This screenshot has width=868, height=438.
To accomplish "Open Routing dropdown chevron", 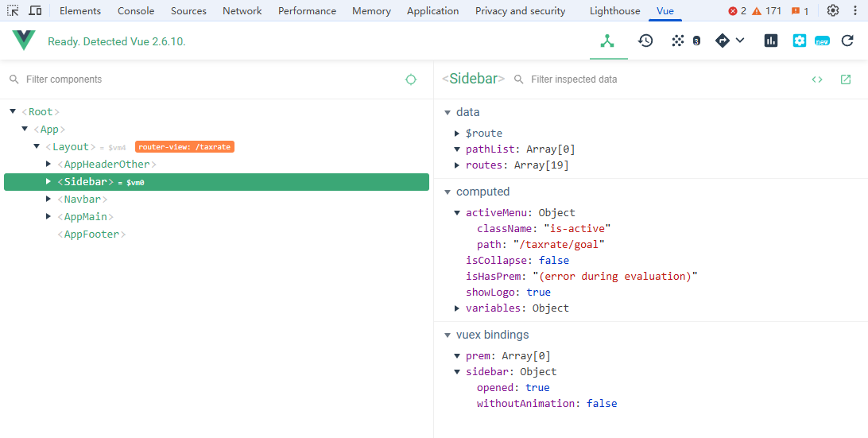I will pyautogui.click(x=739, y=40).
